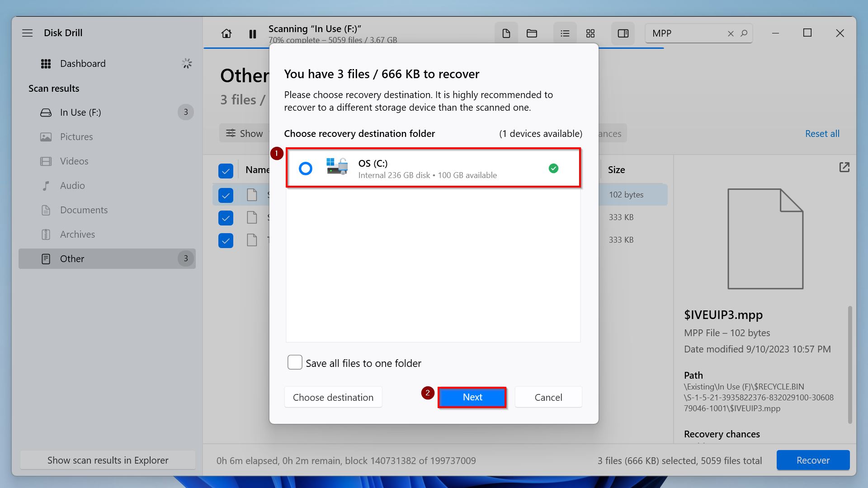The image size is (868, 488).
Task: Click the file view list icon
Action: pyautogui.click(x=563, y=33)
